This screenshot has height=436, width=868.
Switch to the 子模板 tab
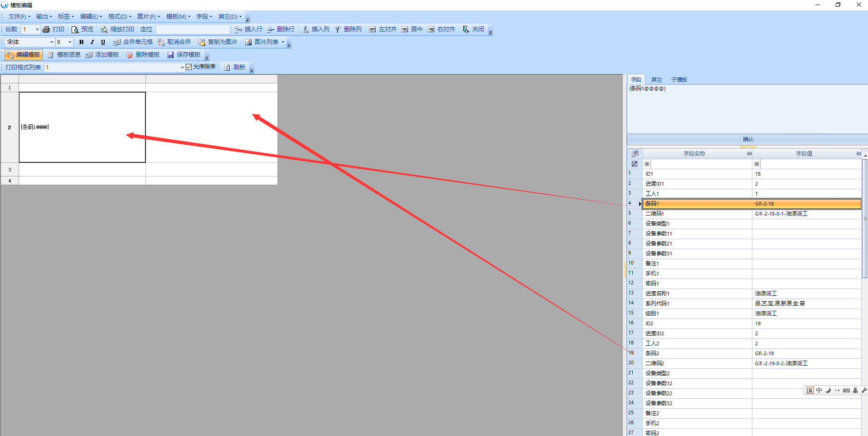click(679, 80)
